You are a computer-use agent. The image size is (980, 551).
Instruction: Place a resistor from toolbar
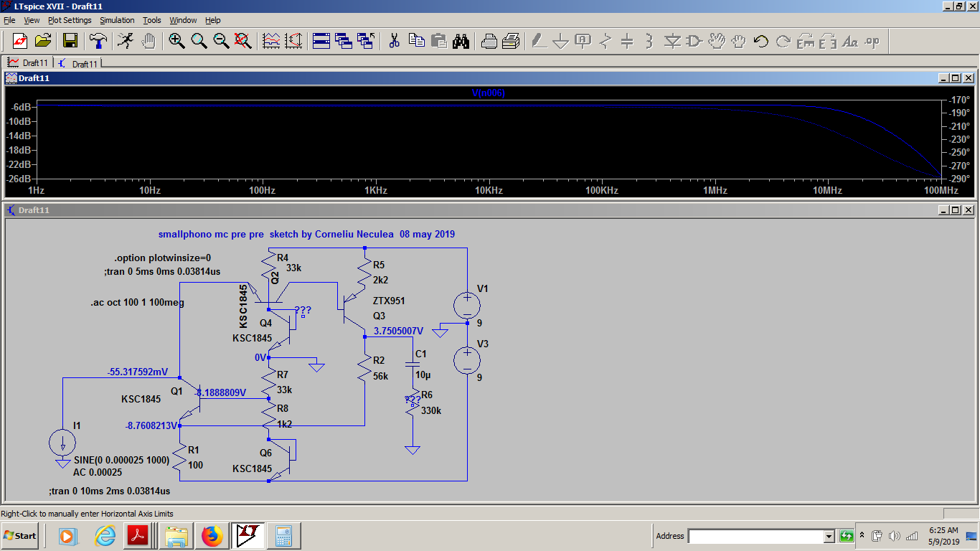(x=606, y=41)
